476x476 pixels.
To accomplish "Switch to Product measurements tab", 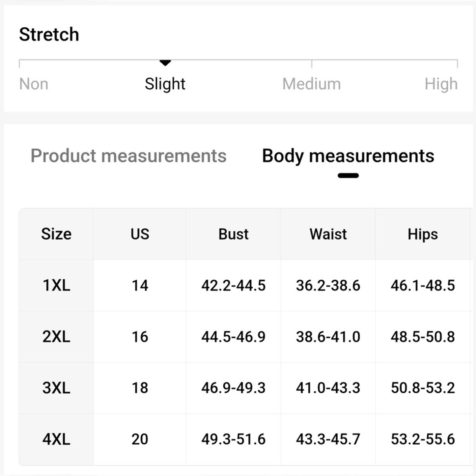I will (128, 156).
